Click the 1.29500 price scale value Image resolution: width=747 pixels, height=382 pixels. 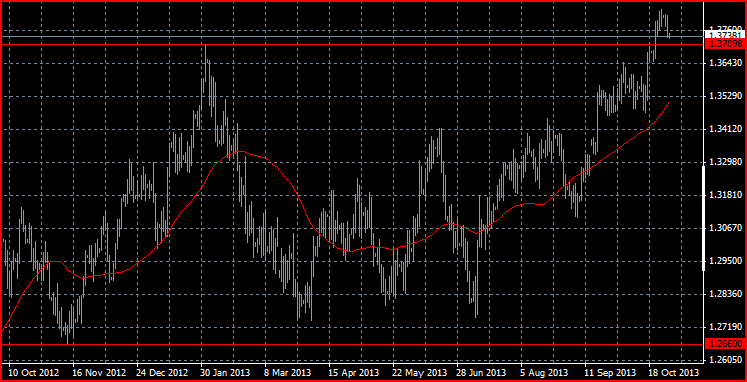(x=726, y=261)
